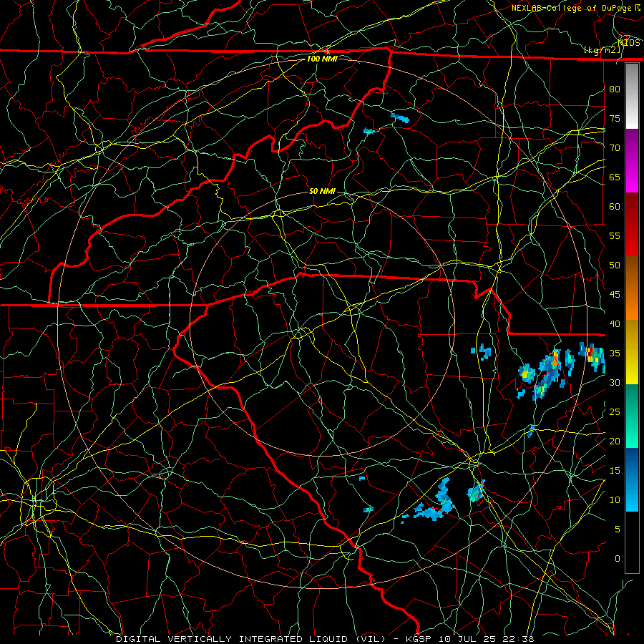Select the red segment of the VIL color bar

(x=632, y=225)
